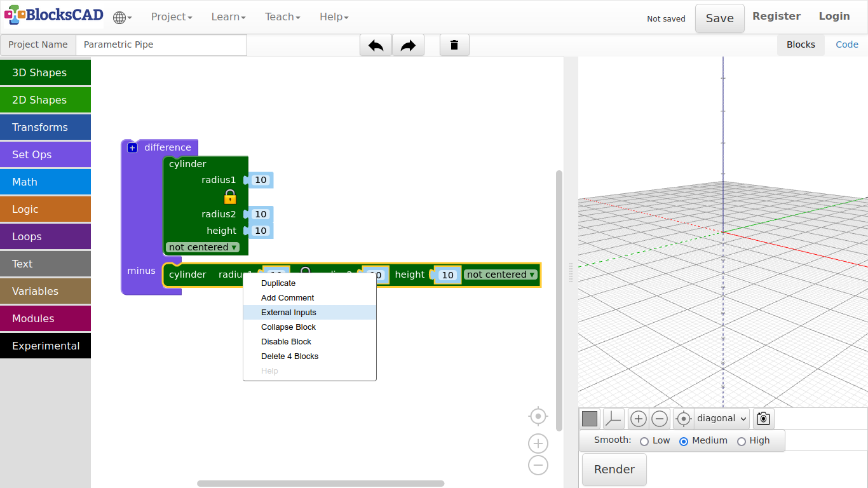Click the undo arrow button

[x=376, y=45]
